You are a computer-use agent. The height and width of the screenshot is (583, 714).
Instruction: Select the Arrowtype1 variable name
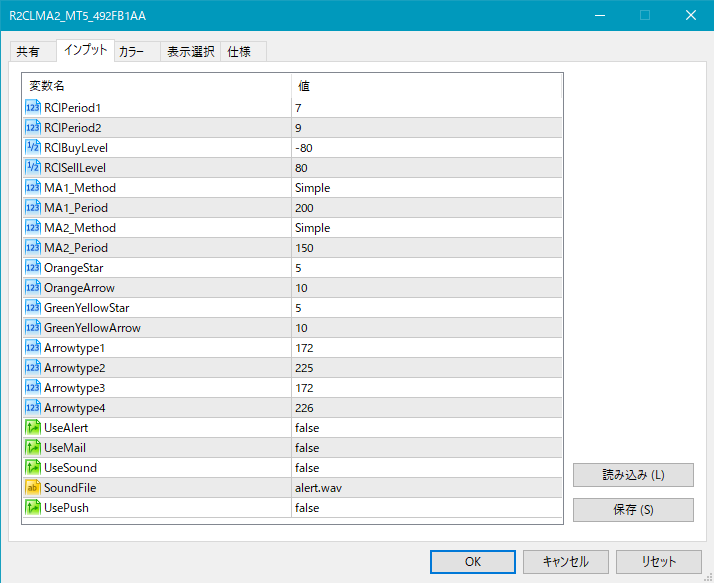tap(74, 348)
